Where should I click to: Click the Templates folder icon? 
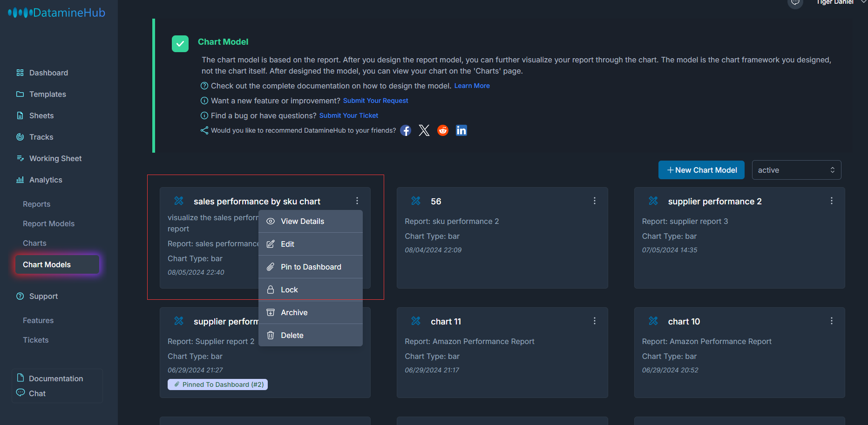pyautogui.click(x=20, y=94)
